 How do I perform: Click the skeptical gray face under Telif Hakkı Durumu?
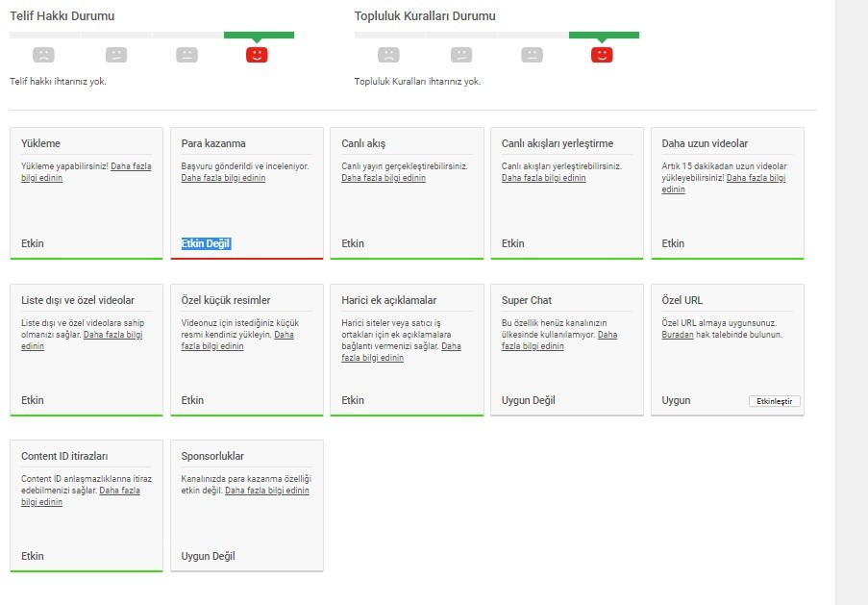point(116,55)
